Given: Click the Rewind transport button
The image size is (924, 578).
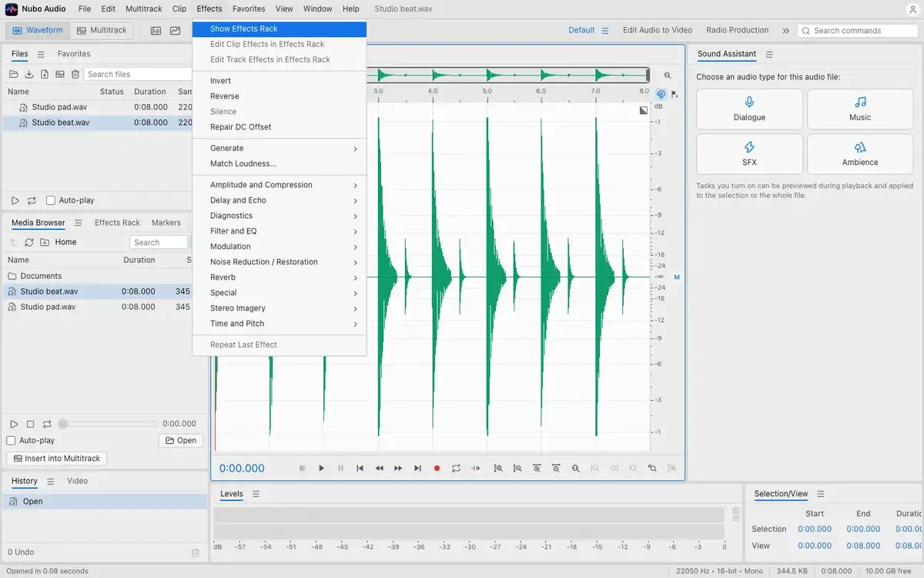Looking at the screenshot, I should pyautogui.click(x=379, y=468).
